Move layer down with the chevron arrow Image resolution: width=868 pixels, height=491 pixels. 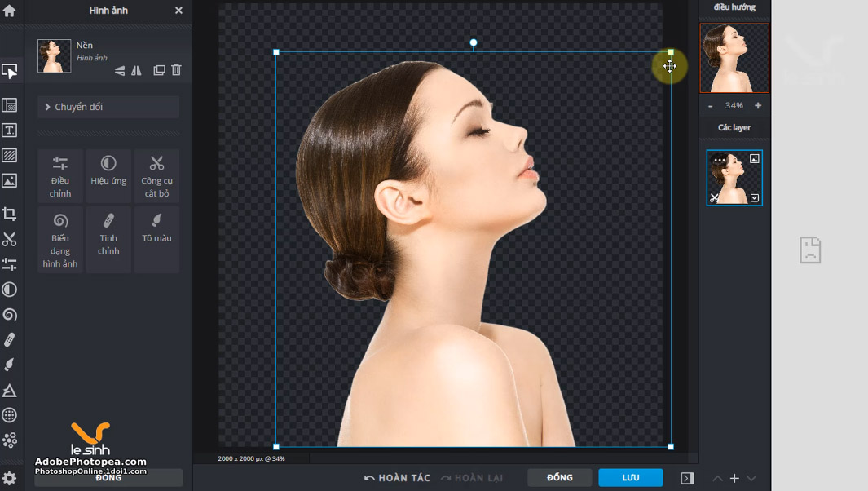click(x=751, y=478)
